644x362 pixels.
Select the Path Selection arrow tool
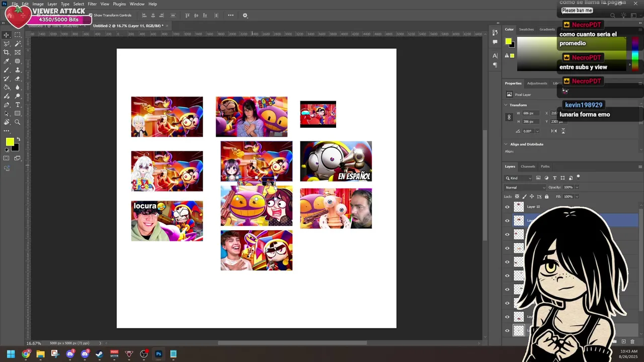(7, 114)
